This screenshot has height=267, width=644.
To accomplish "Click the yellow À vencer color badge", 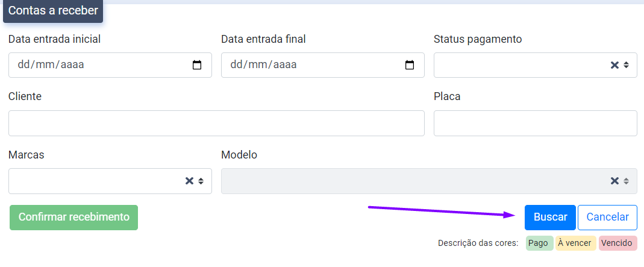I will coord(575,243).
